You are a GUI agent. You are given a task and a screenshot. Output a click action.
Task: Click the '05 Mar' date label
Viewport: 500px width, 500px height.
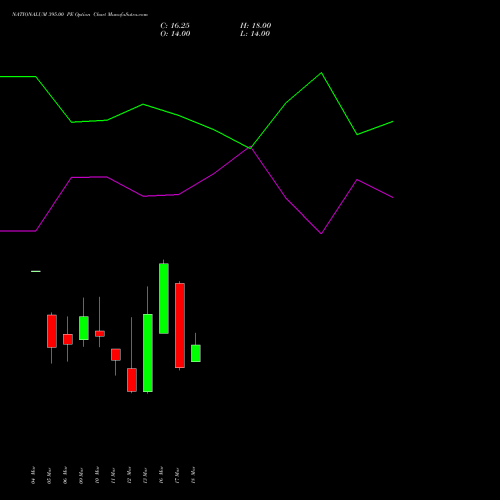[49, 475]
